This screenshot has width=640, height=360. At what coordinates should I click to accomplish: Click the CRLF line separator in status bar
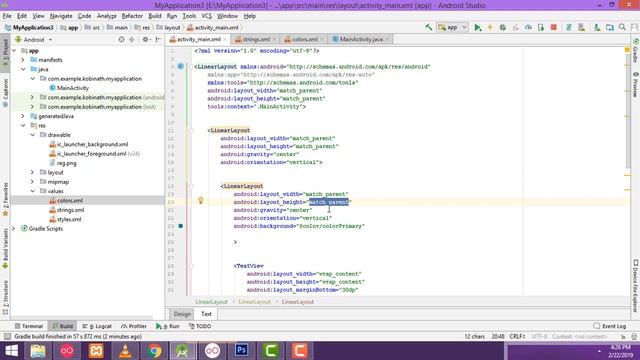click(x=517, y=337)
